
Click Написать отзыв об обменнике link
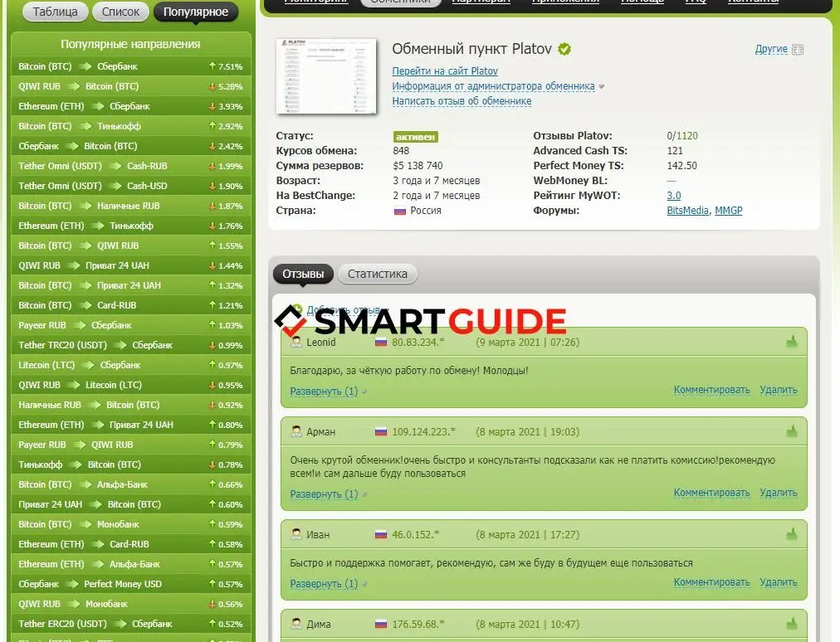click(x=462, y=101)
